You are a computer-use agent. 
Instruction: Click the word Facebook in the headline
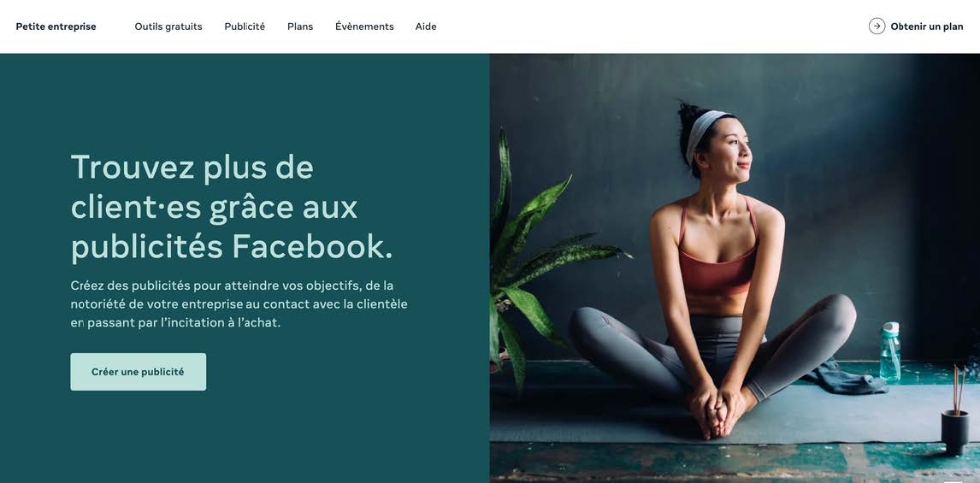(x=312, y=247)
